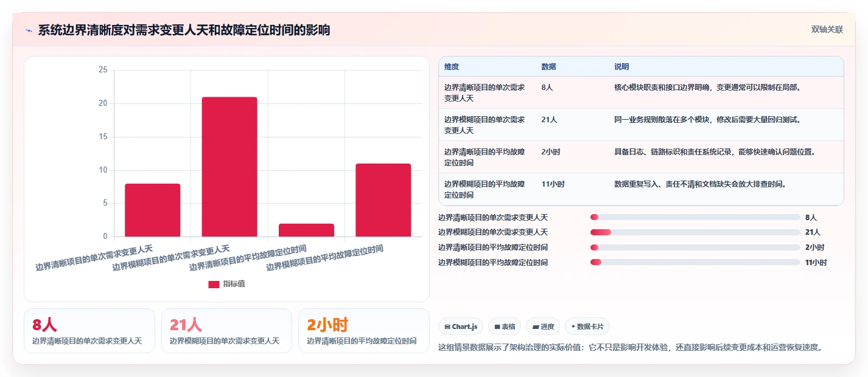Click the 指标值 legend label
Image resolution: width=868 pixels, height=377 pixels.
[234, 284]
